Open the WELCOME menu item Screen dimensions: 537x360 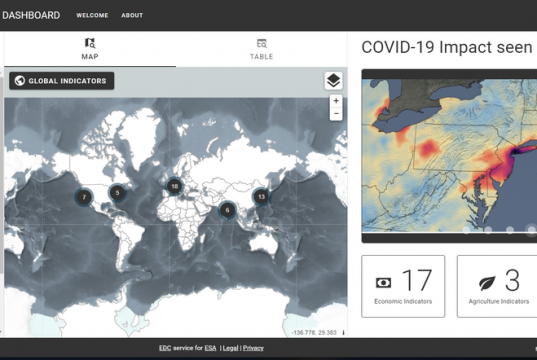pos(92,15)
